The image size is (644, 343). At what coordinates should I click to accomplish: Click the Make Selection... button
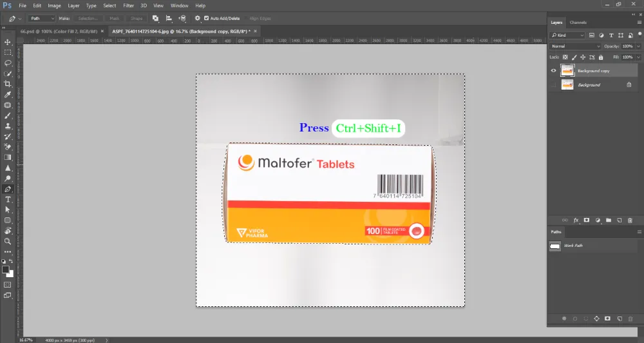pos(88,19)
